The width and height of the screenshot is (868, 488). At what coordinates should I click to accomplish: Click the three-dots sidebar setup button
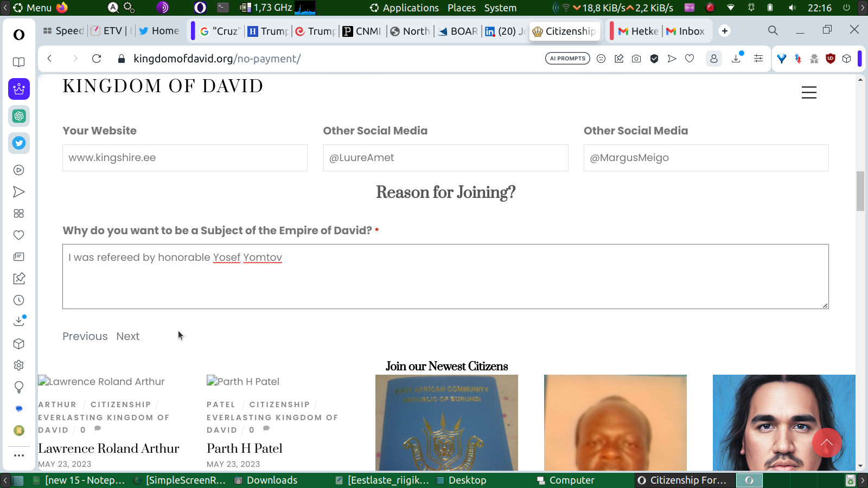point(19,455)
